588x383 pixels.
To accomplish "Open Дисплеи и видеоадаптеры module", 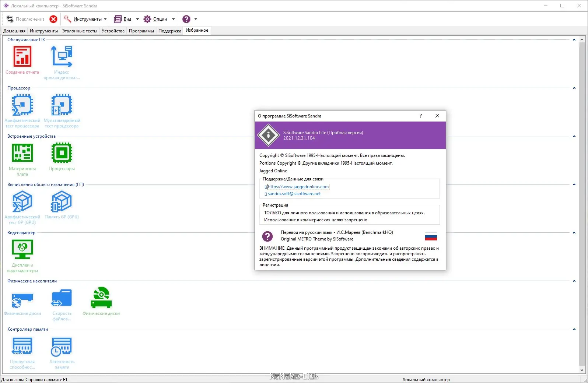I will coord(22,250).
